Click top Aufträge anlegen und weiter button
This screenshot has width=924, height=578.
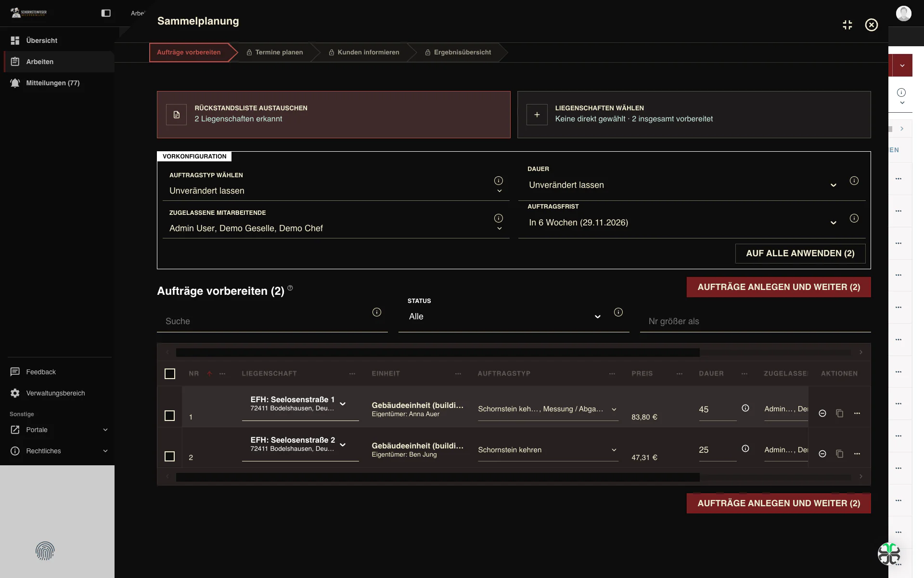coord(779,287)
